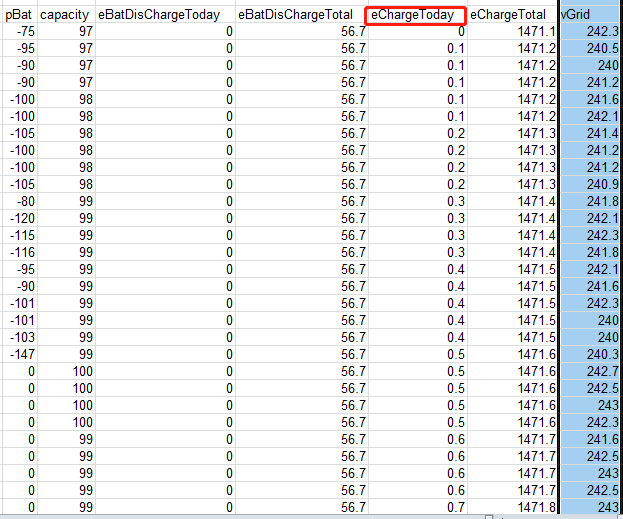Select the vGrid cell 240.5
This screenshot has width=623, height=519.
point(590,48)
